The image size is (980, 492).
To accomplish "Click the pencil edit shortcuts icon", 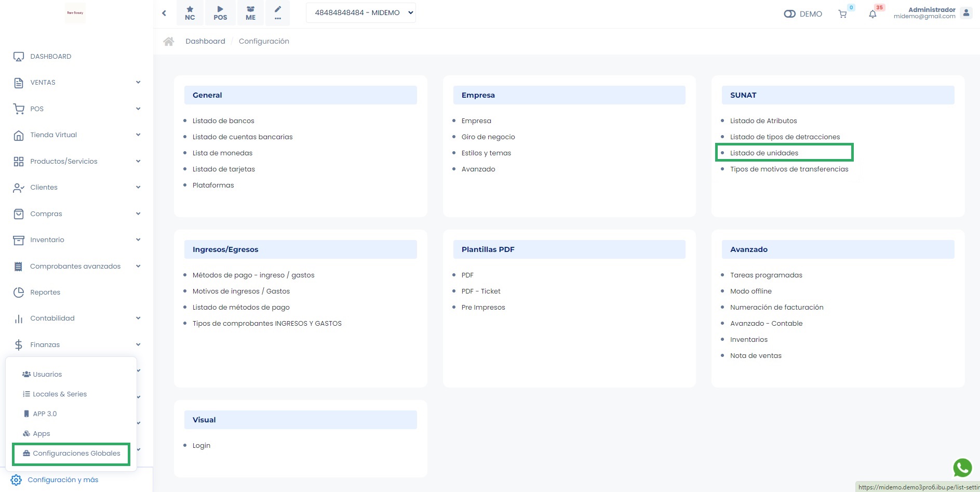I will (x=278, y=13).
